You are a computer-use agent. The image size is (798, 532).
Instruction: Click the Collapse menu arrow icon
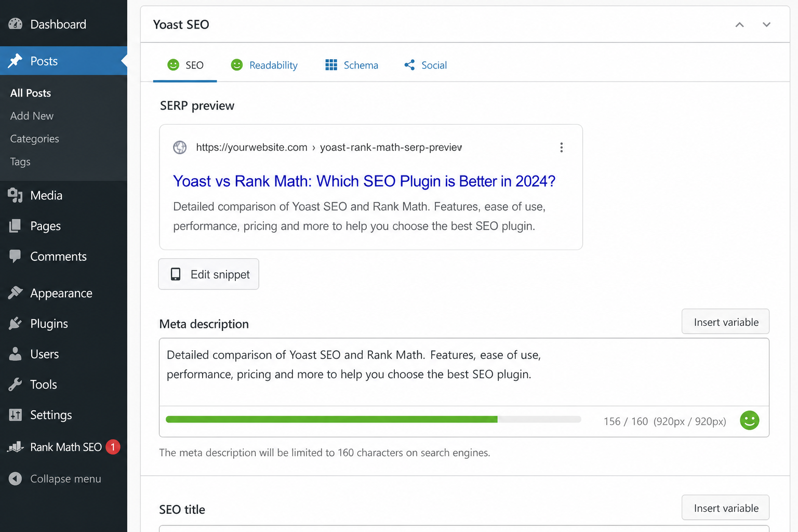(16, 478)
